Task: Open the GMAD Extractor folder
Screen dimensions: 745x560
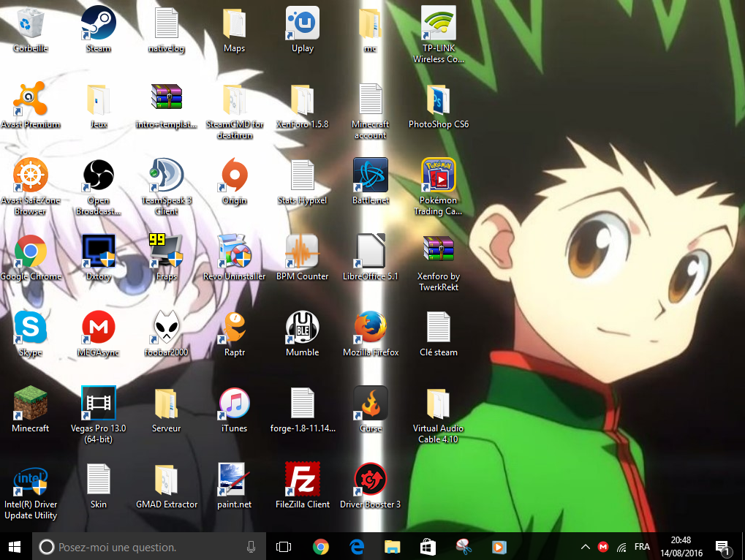Action: (x=166, y=479)
